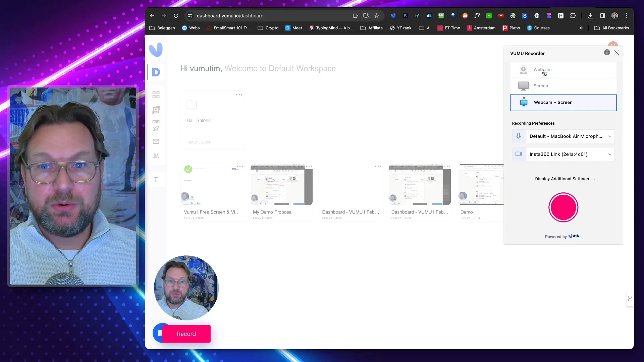644x362 pixels.
Task: Click the microphone icon in Recording Preferences
Action: pyautogui.click(x=519, y=136)
